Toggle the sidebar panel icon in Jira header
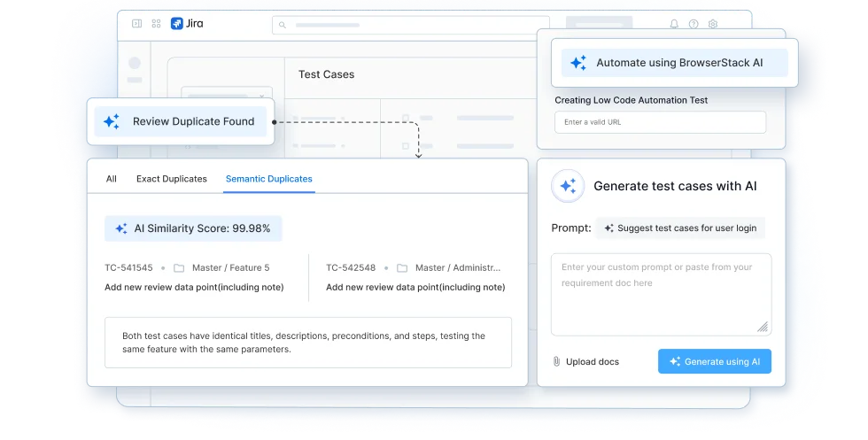This screenshot has width=868, height=440. pos(136,23)
